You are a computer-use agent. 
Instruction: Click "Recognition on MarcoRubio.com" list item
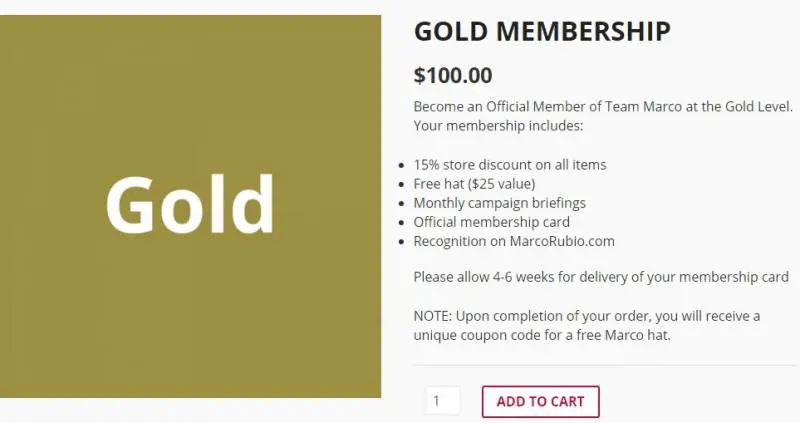(513, 241)
